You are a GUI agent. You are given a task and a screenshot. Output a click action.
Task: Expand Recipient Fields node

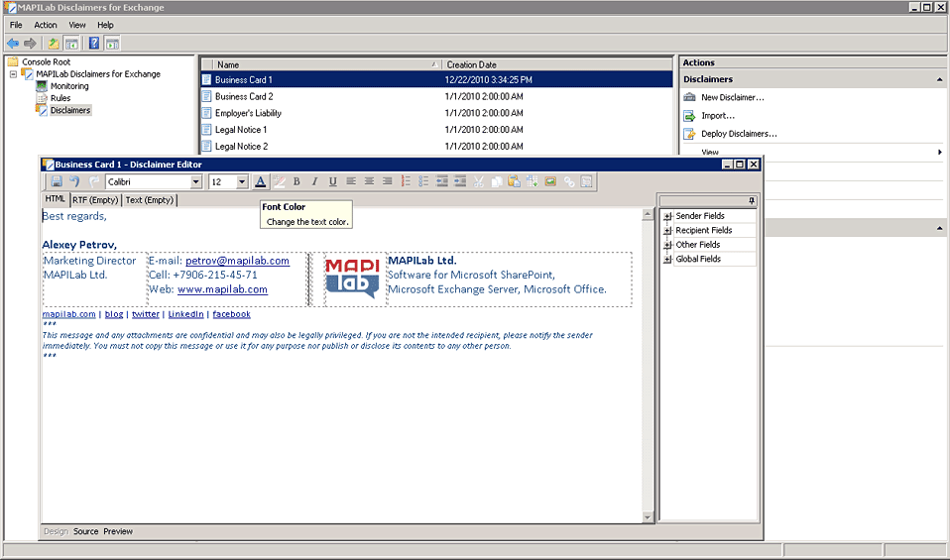(x=667, y=231)
